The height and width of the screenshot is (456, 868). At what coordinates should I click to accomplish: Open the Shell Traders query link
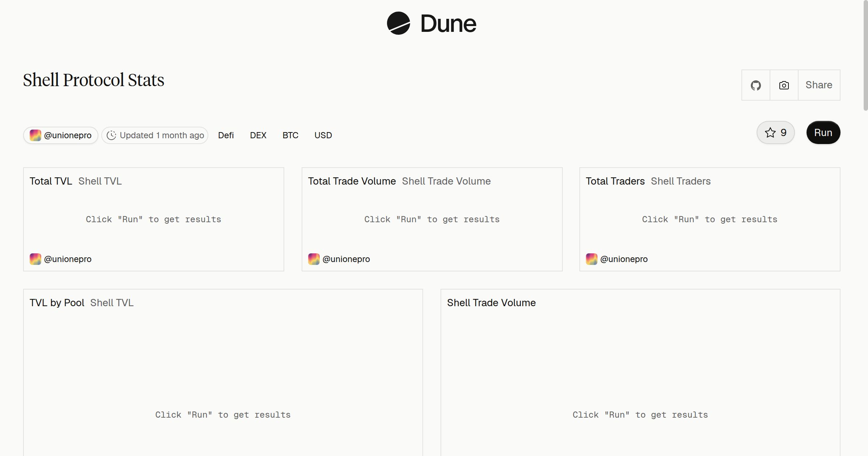pos(681,181)
